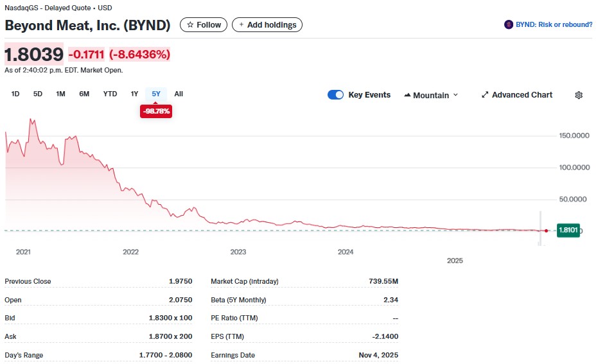Screen dimensions: 598x364
Task: Click the Advanced Chart link
Action: (x=522, y=95)
